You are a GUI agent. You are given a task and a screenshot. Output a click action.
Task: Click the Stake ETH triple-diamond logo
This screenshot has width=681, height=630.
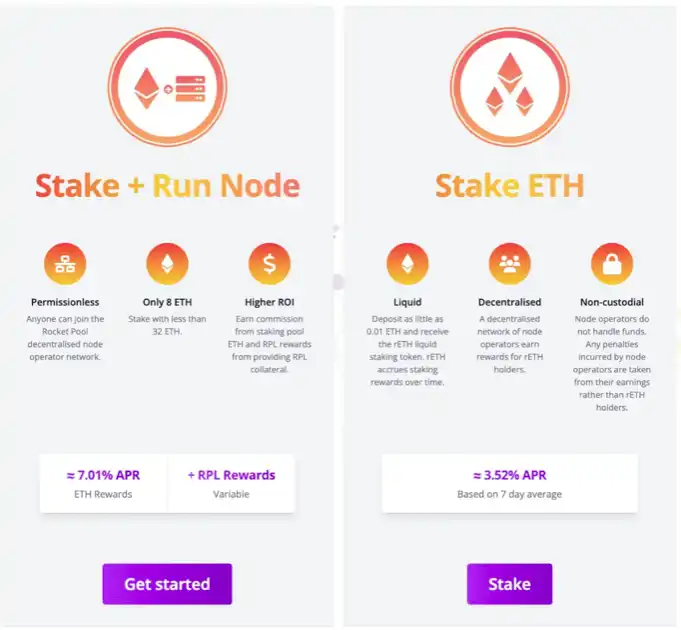click(x=509, y=87)
